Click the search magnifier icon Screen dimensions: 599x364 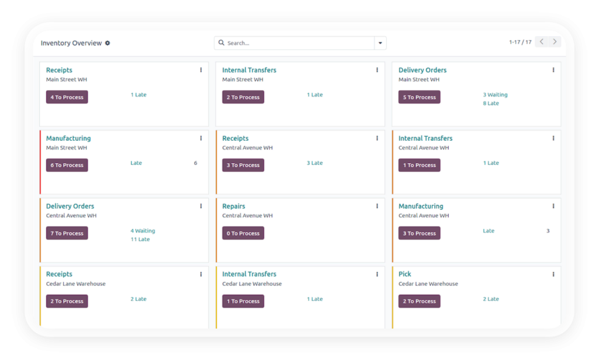tap(221, 43)
